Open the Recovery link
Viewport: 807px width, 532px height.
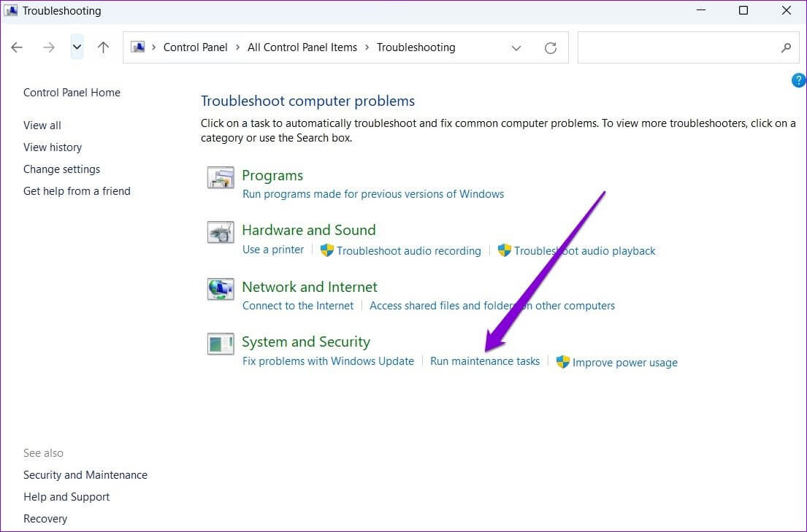pos(45,519)
